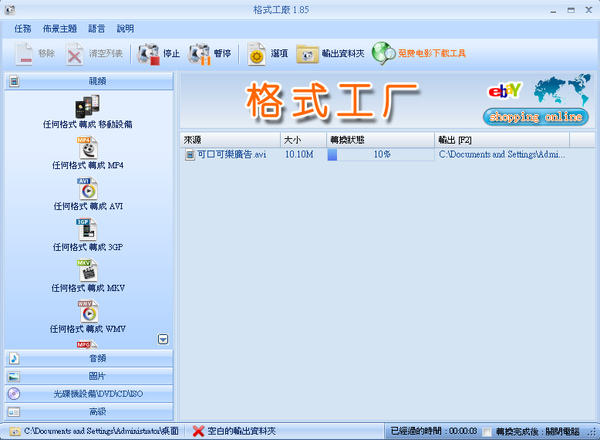Sort by 大小 column header

coord(303,140)
